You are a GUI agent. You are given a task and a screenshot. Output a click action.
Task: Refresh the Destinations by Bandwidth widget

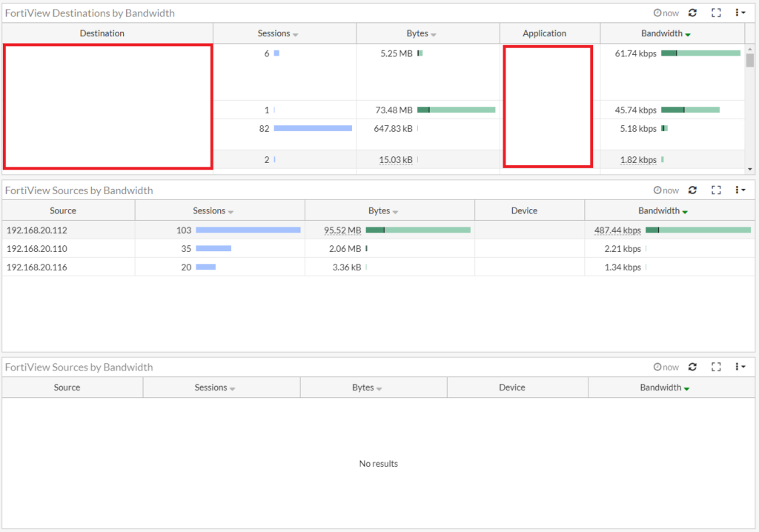pyautogui.click(x=692, y=13)
